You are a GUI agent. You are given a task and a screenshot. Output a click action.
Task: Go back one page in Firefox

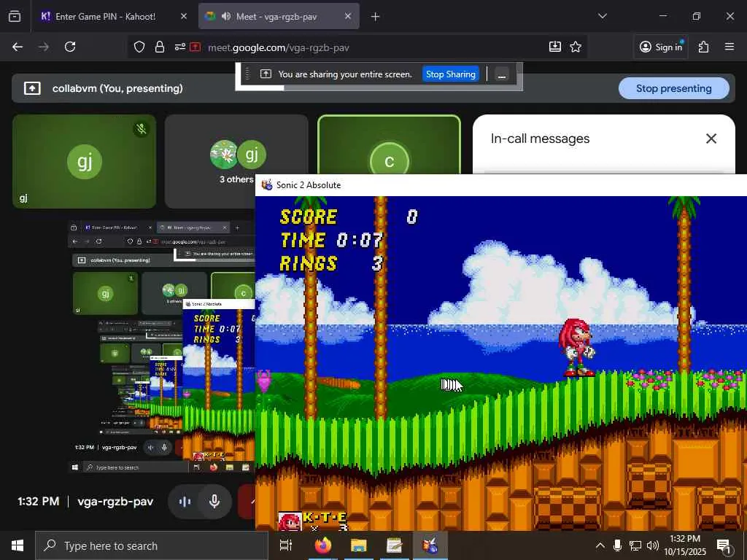coord(18,47)
